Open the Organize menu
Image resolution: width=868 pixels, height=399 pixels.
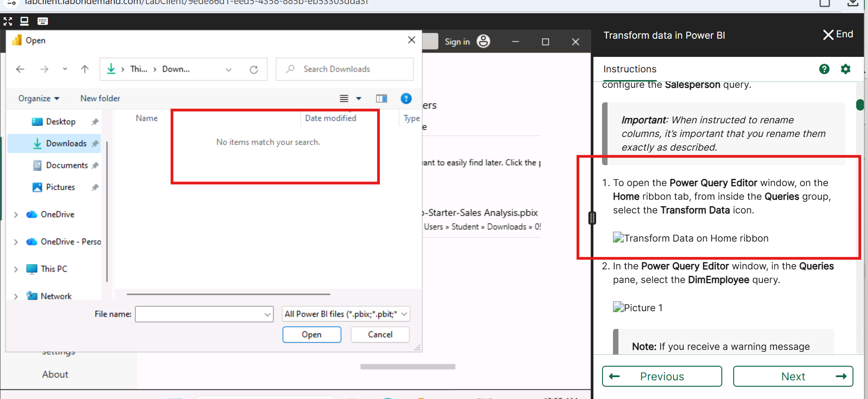[39, 98]
